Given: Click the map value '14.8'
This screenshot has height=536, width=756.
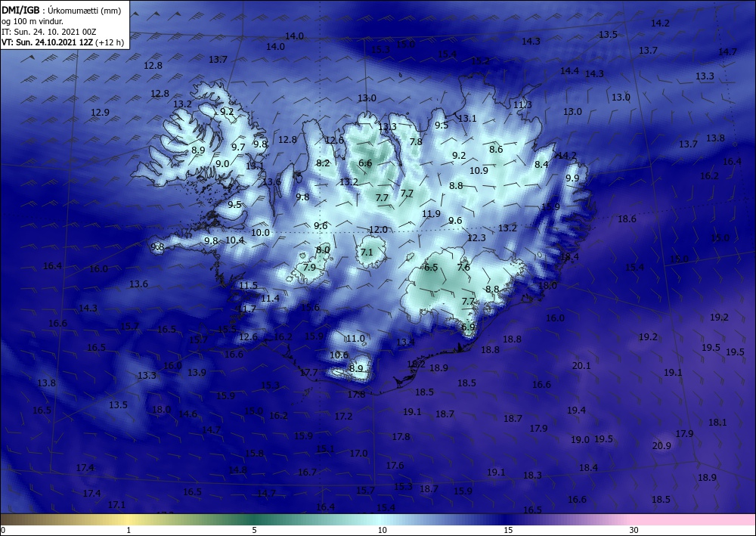Looking at the screenshot, I should click(237, 469).
